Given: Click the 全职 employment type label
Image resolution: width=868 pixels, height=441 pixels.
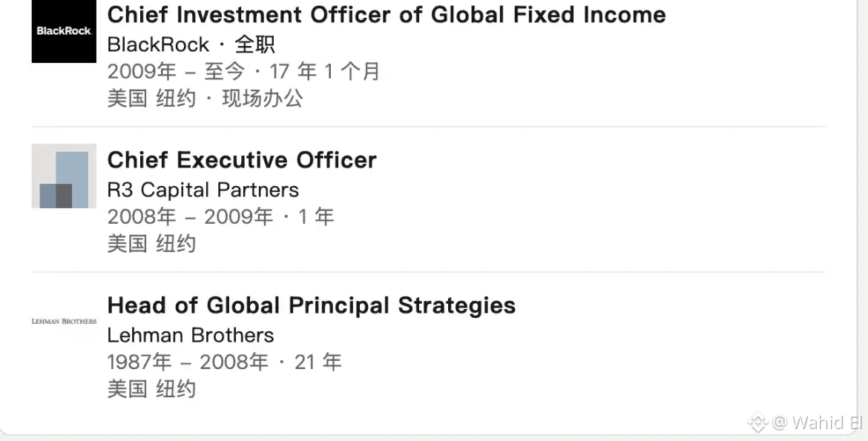Looking at the screenshot, I should tap(254, 44).
